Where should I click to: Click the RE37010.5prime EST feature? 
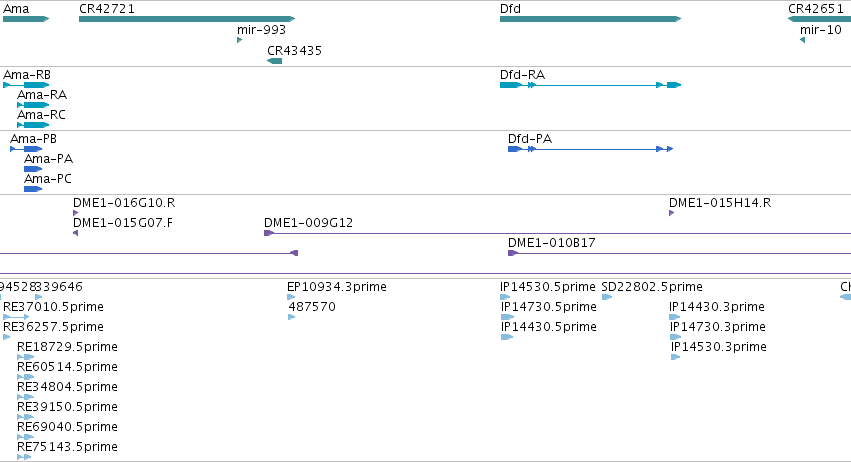tap(16, 317)
